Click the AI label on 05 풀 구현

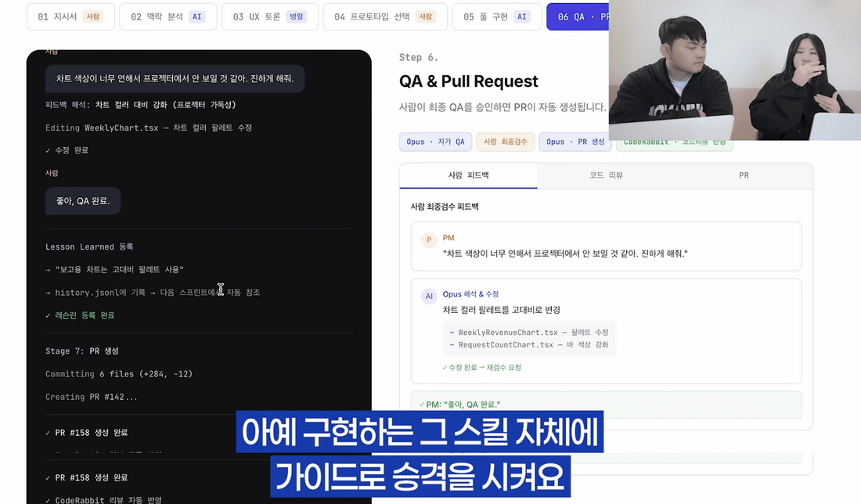pos(521,16)
